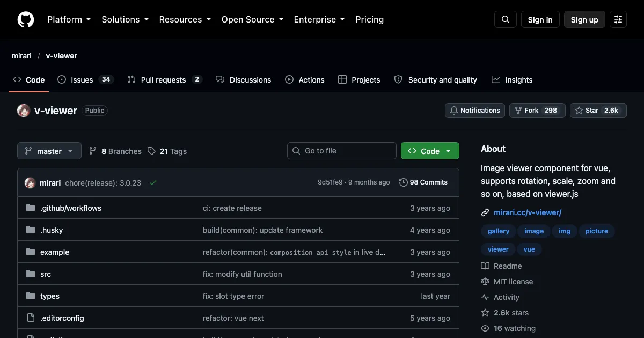The width and height of the screenshot is (644, 338).
Task: Open the mirari.cc/v-viewer/ website link
Action: coord(528,212)
